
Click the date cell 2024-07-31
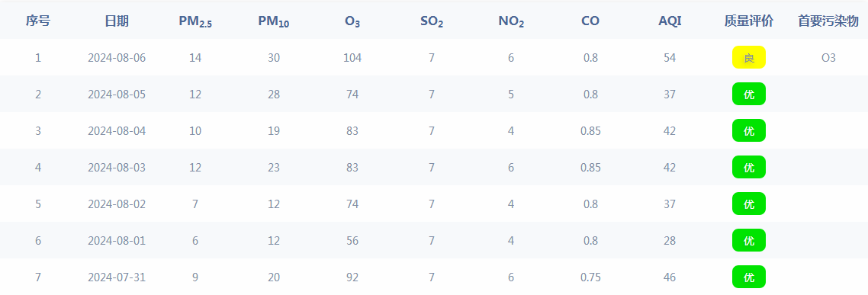pos(117,277)
